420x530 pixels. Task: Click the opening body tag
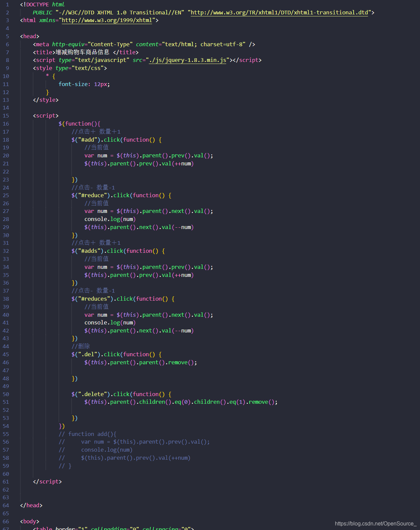pyautogui.click(x=29, y=521)
